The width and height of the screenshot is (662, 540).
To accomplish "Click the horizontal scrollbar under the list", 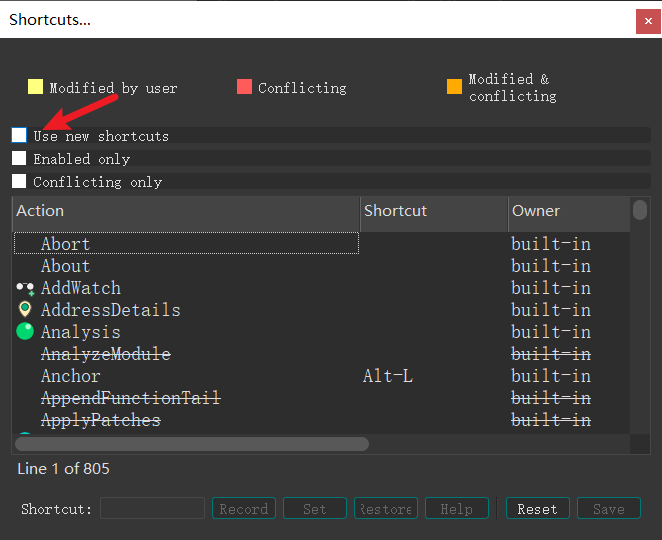I will click(192, 443).
